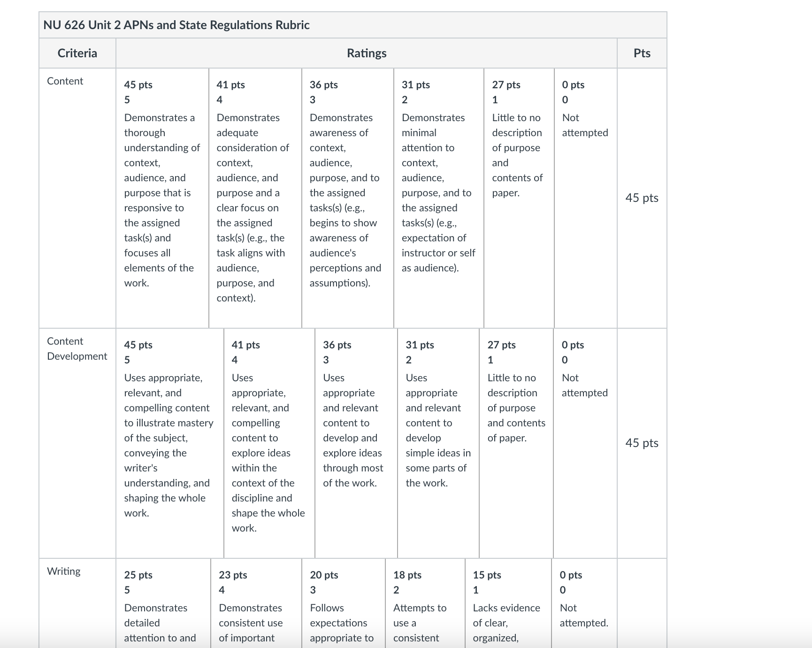Select 41 pts Content Development rating
The width and height of the screenshot is (812, 648).
click(269, 443)
